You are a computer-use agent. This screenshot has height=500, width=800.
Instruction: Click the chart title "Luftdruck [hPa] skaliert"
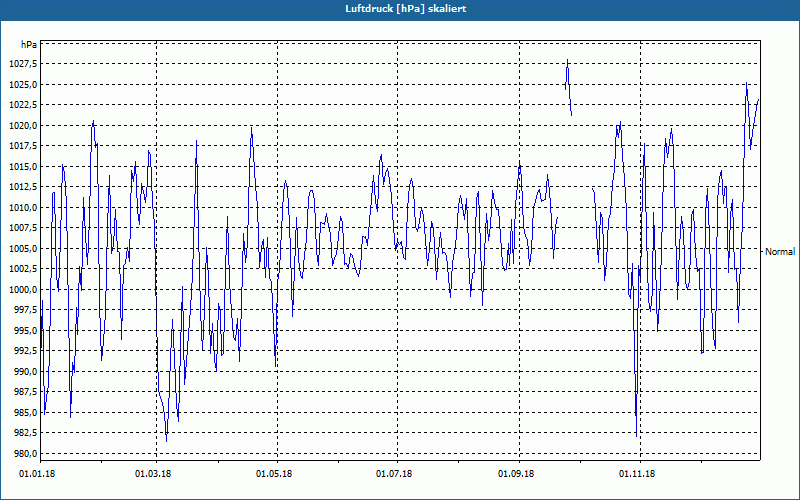pyautogui.click(x=406, y=9)
